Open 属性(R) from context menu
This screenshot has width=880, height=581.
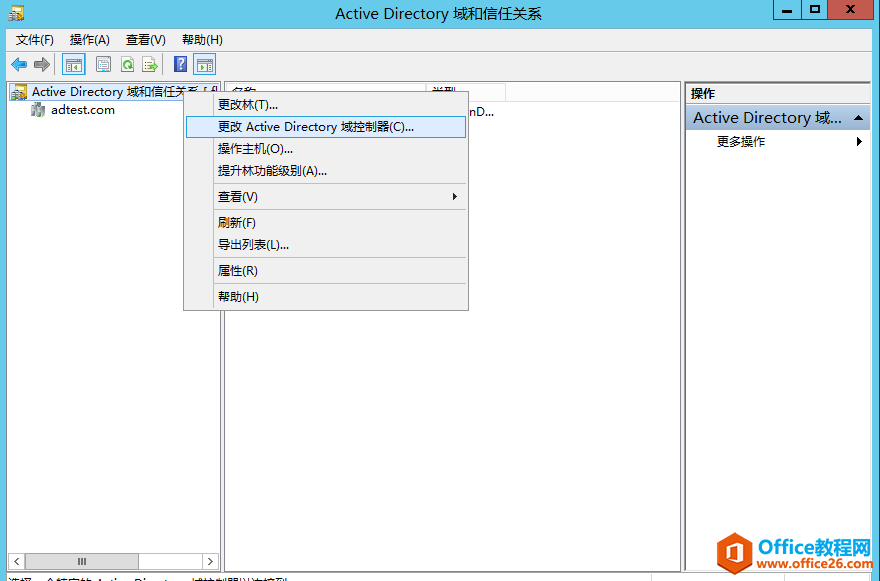click(x=326, y=271)
